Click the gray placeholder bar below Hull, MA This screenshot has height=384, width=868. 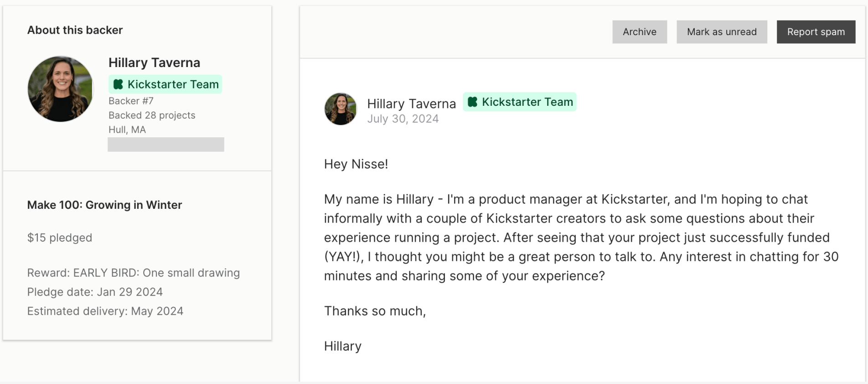[x=165, y=144]
